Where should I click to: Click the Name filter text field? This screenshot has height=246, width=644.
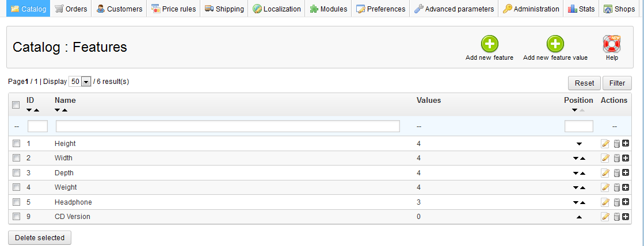tap(227, 126)
